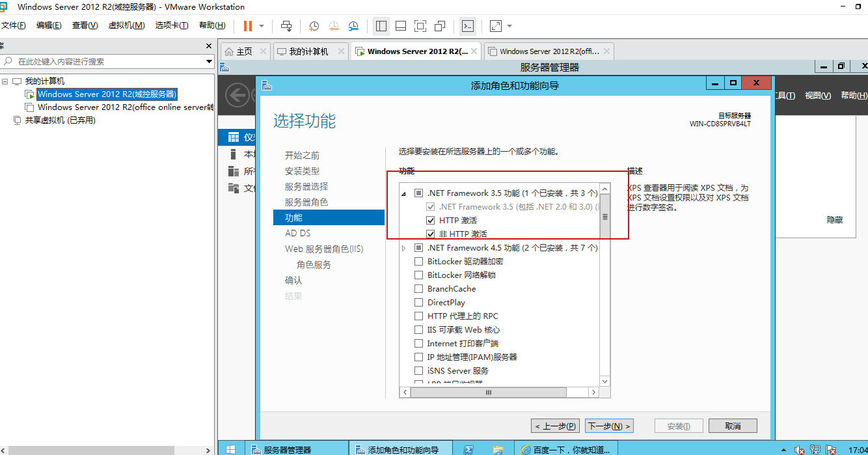Viewport: 868px width, 455px height.
Task: Open the power options dropdown next to pause
Action: click(x=262, y=26)
